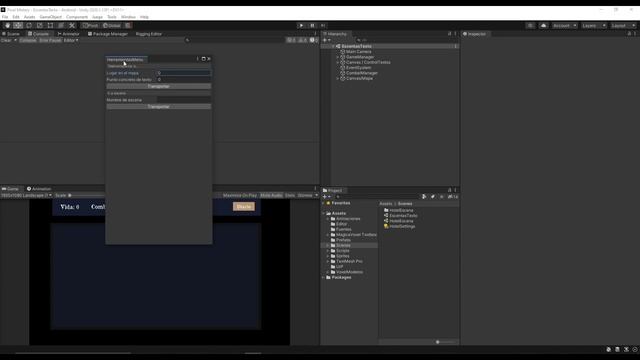Switch to the Rigging Editor tab
The height and width of the screenshot is (360, 640).
tap(149, 34)
